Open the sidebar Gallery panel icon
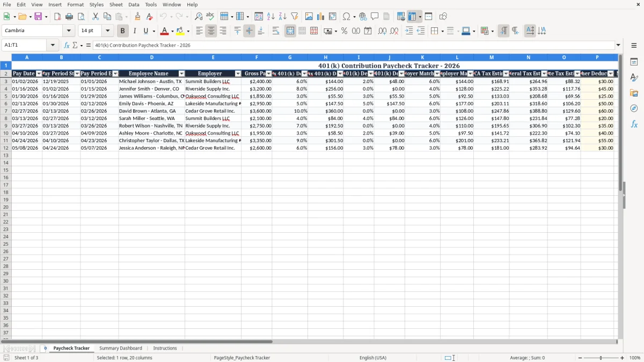Screen dimensions: 644x362 [x=634, y=93]
